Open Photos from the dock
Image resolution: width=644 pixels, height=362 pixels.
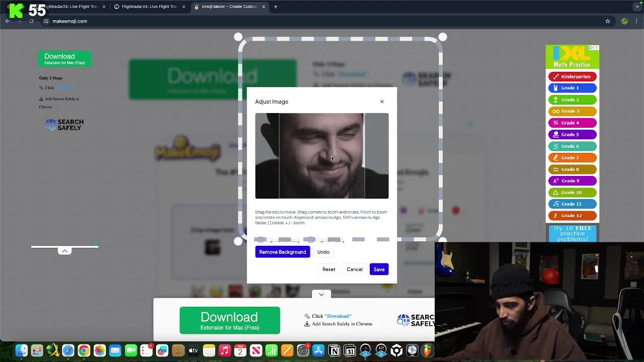[100, 350]
